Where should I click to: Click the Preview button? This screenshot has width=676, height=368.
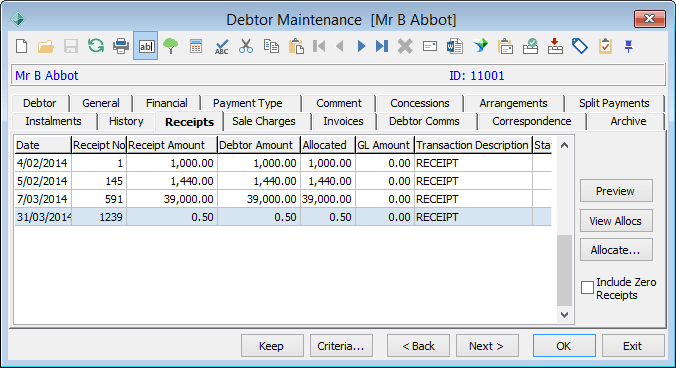[x=616, y=191]
